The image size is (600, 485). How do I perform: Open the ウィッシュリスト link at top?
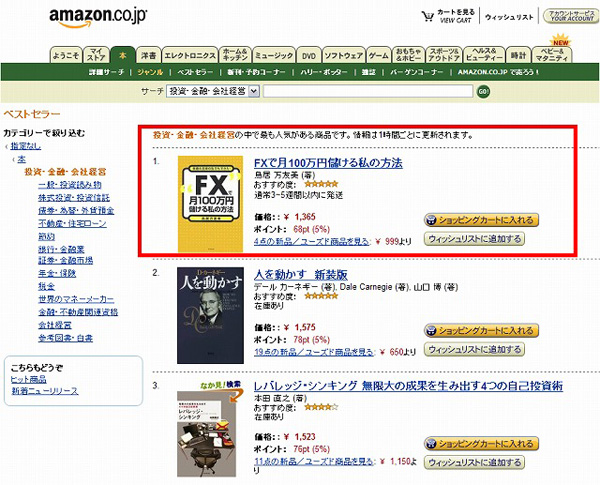coord(509,17)
